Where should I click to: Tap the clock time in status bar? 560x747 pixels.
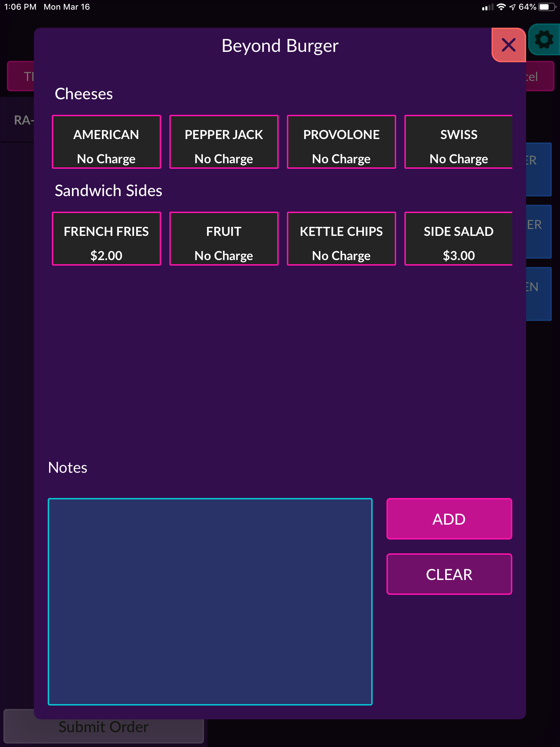tap(20, 7)
